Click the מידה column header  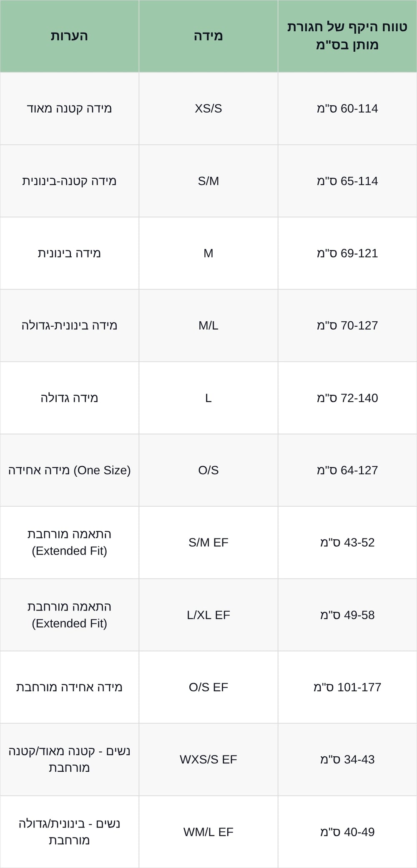(208, 36)
